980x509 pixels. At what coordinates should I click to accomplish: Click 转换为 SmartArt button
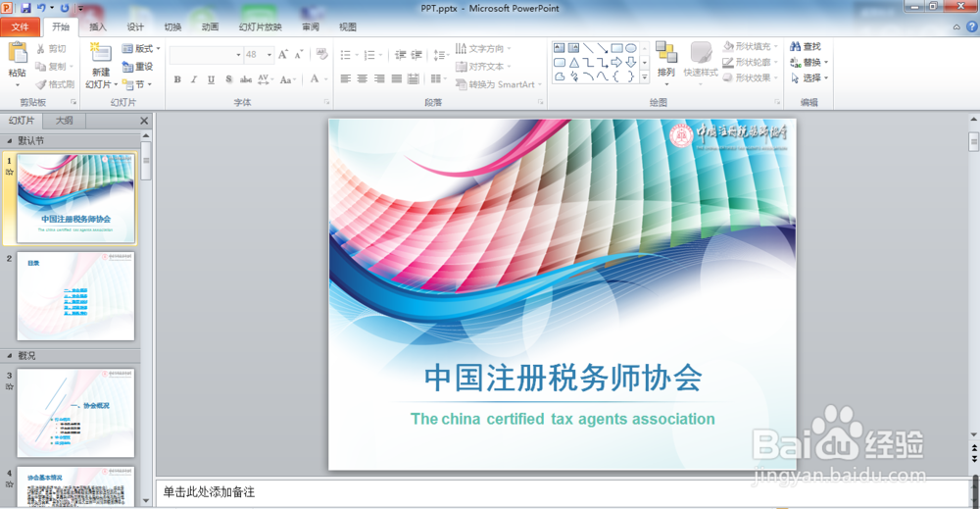(498, 84)
